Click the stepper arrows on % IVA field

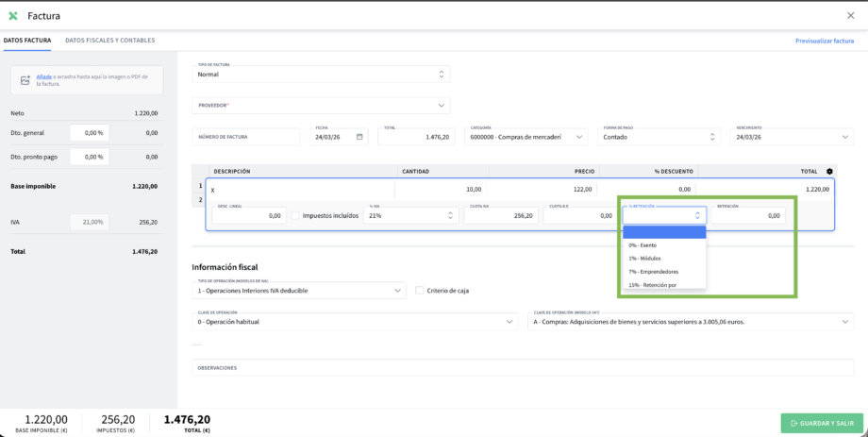[449, 215]
